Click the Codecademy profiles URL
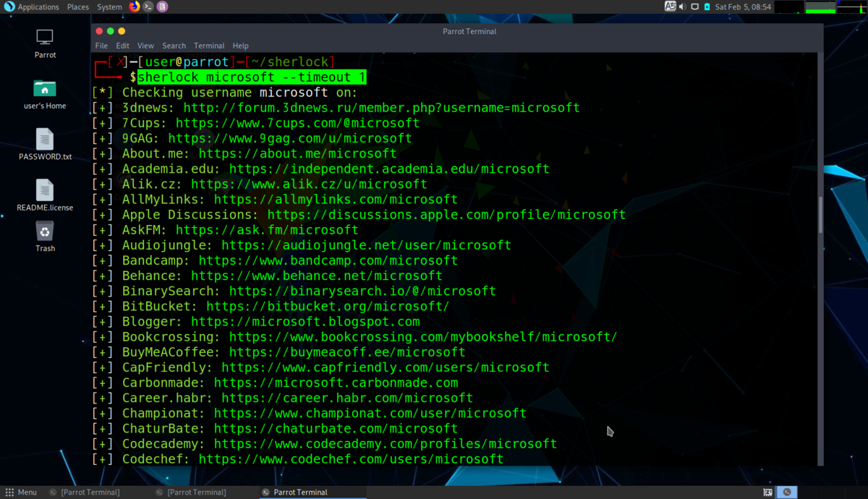 (x=385, y=443)
